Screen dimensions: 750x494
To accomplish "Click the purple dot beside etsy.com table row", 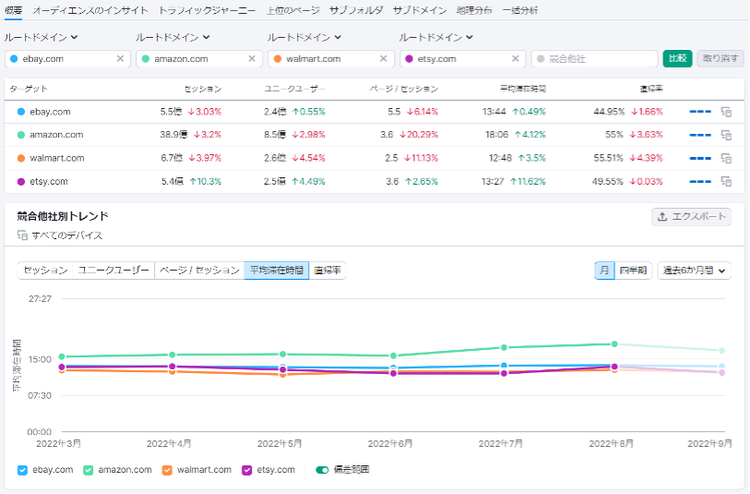I will coord(21,181).
